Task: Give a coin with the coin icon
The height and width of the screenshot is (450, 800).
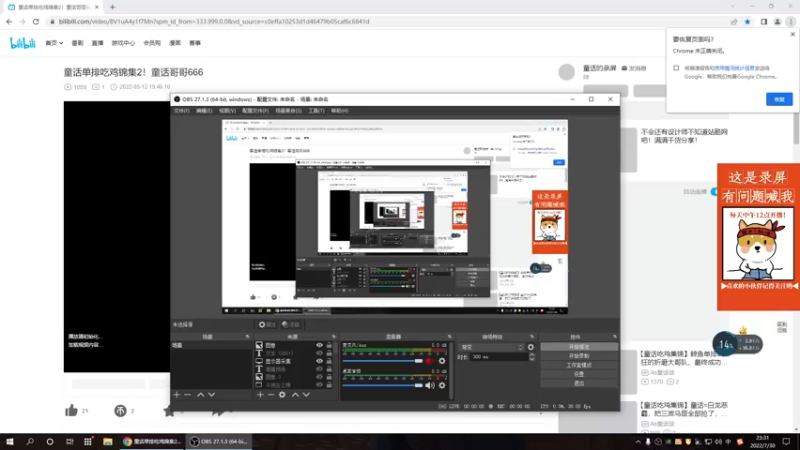Action: (120, 410)
